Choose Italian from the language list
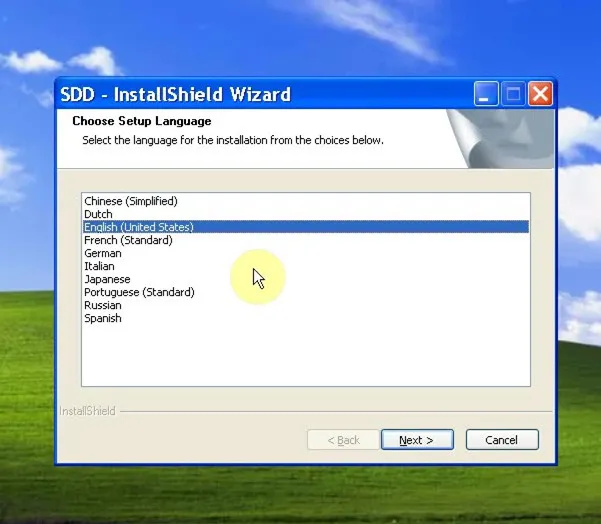The image size is (601, 524). pos(99,266)
